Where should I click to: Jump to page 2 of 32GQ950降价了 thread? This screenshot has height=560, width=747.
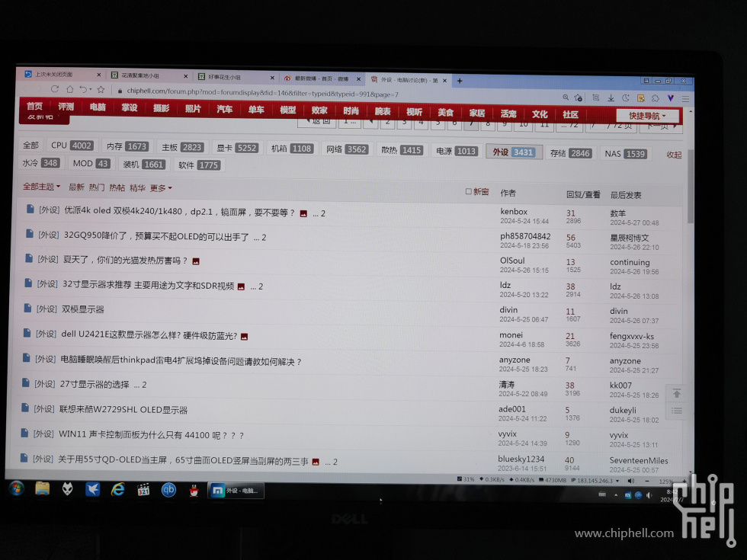coord(264,237)
